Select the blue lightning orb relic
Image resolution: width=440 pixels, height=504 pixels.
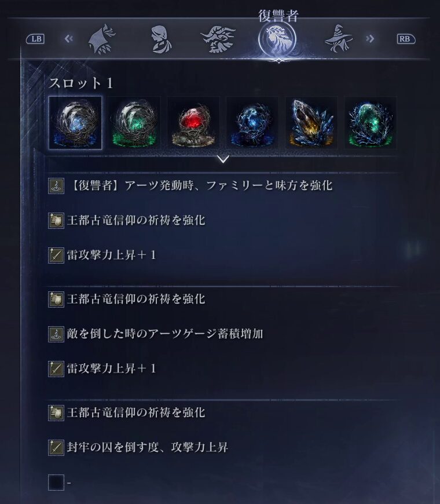coord(252,123)
